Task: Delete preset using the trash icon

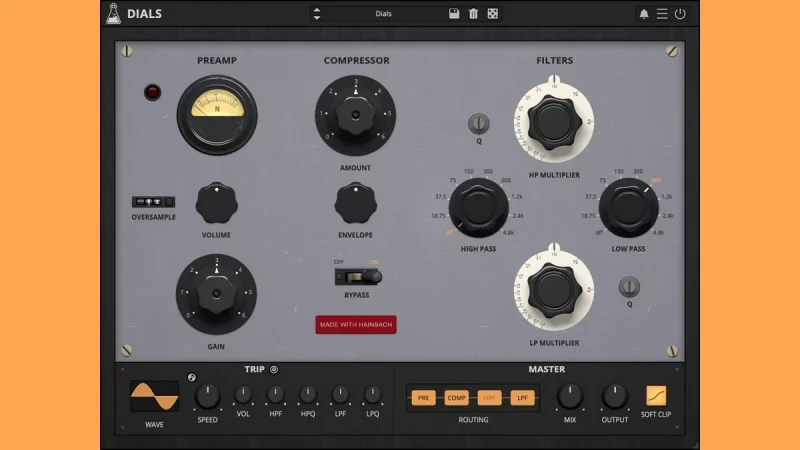Action: coord(473,14)
